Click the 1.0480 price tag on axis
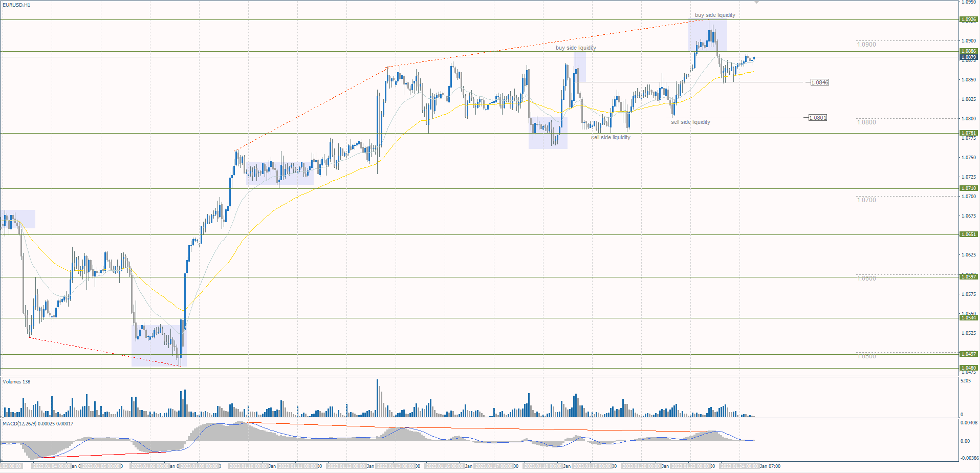The height and width of the screenshot is (473, 980). coord(969,368)
